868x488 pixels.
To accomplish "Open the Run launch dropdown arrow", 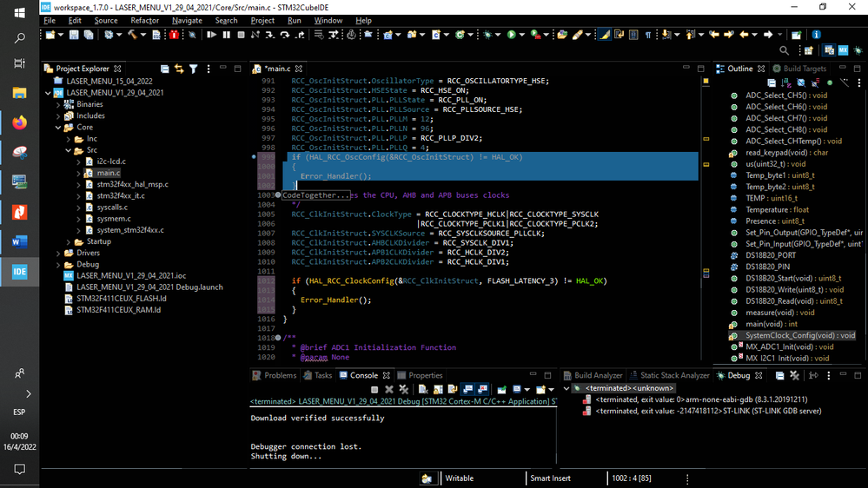I will pos(521,35).
